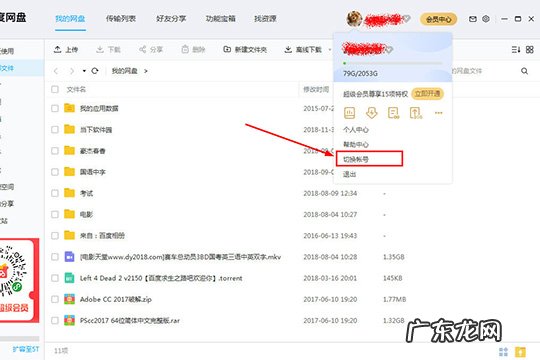The height and width of the screenshot is (360, 540).
Task: Switch to the 功能宝箱 tab
Action: point(220,19)
